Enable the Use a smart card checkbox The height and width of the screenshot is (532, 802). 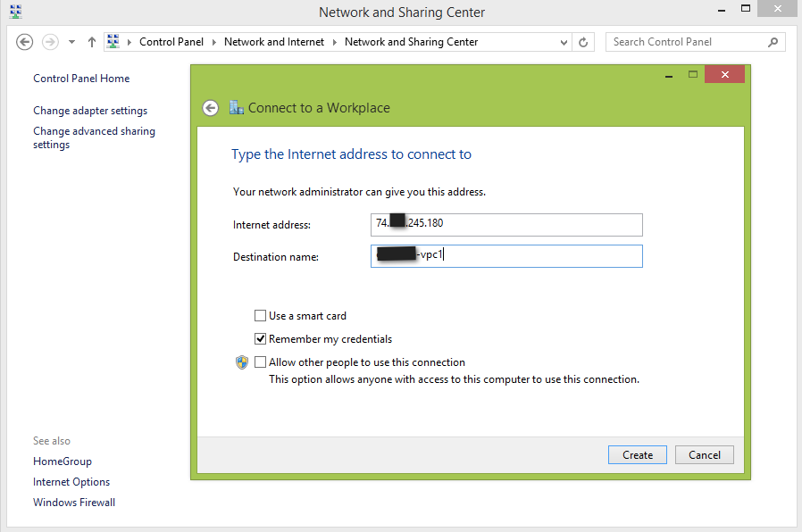[x=261, y=316]
